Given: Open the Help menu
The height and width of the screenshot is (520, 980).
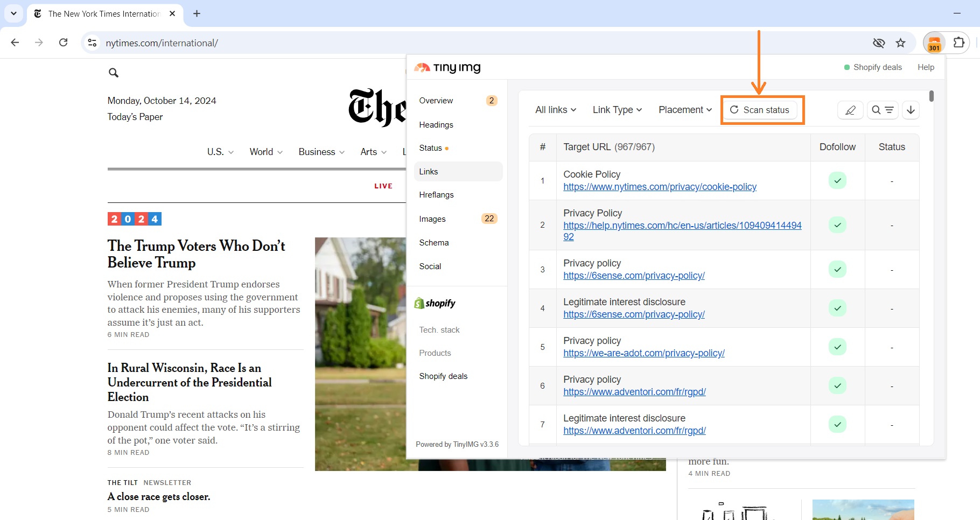Looking at the screenshot, I should coord(926,67).
